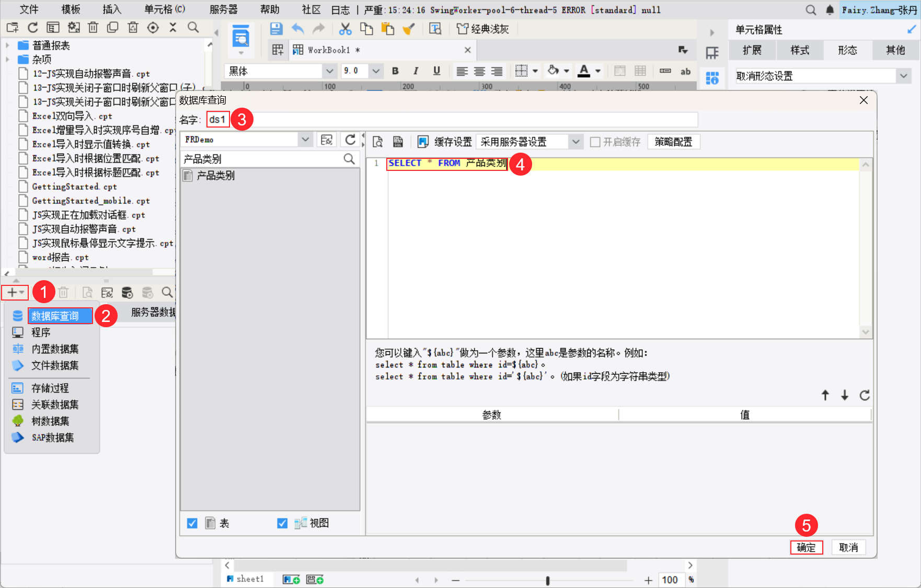This screenshot has width=921, height=588.
Task: Refresh the database table list
Action: [x=350, y=140]
